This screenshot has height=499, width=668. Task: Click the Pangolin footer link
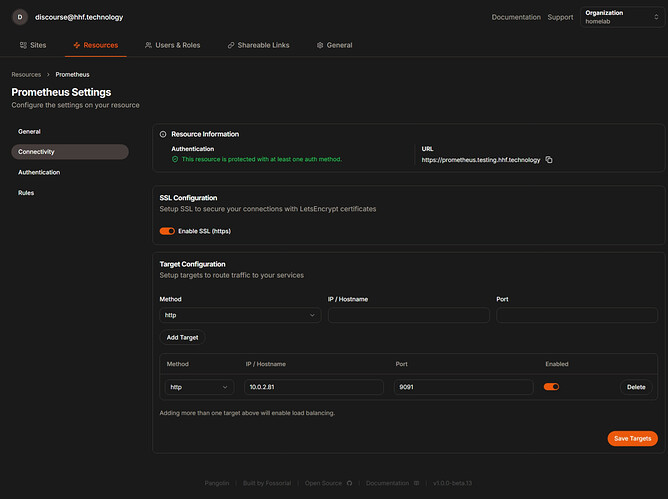pyautogui.click(x=217, y=483)
